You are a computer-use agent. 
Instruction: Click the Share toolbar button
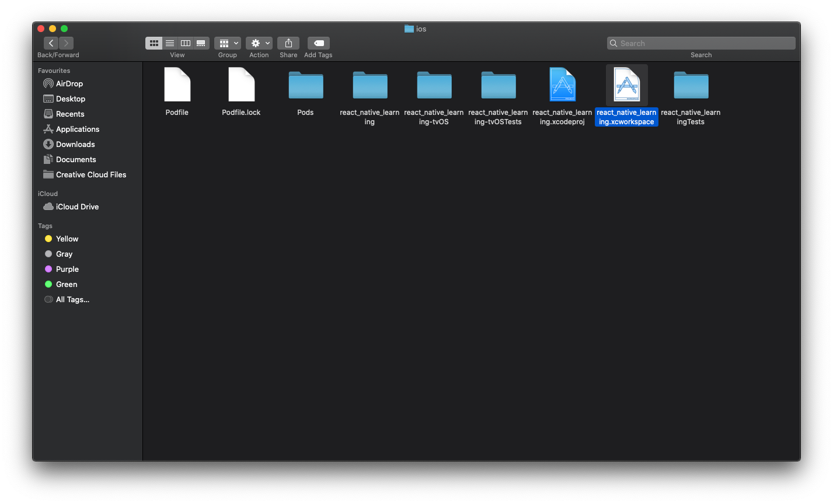tap(288, 43)
